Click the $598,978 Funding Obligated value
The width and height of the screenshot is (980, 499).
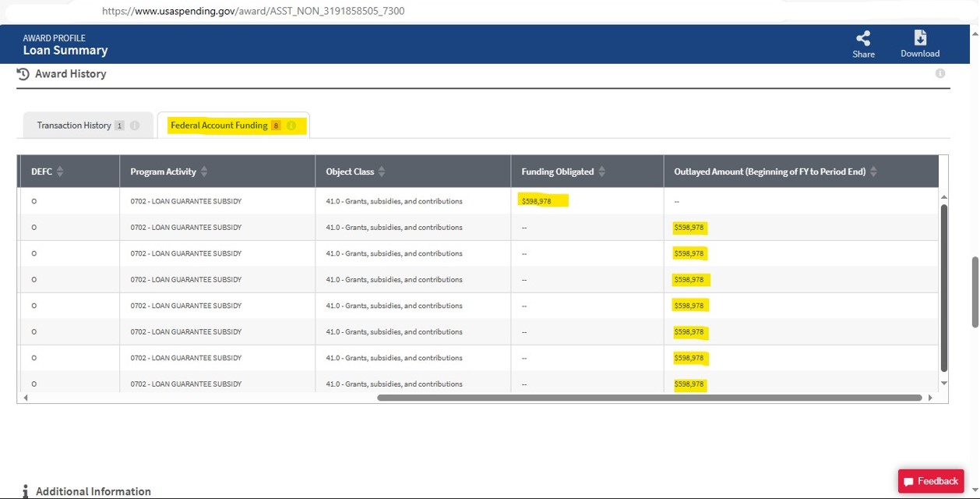point(537,201)
